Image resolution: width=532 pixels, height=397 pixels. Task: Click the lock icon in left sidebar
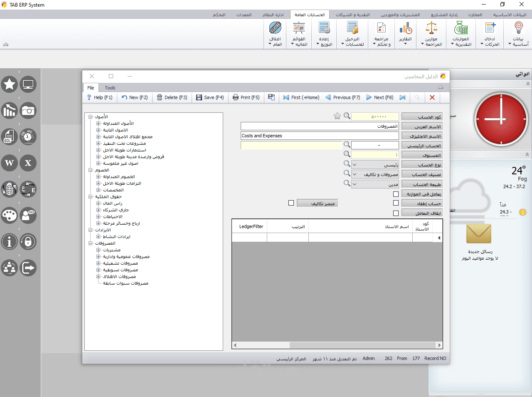click(x=28, y=242)
